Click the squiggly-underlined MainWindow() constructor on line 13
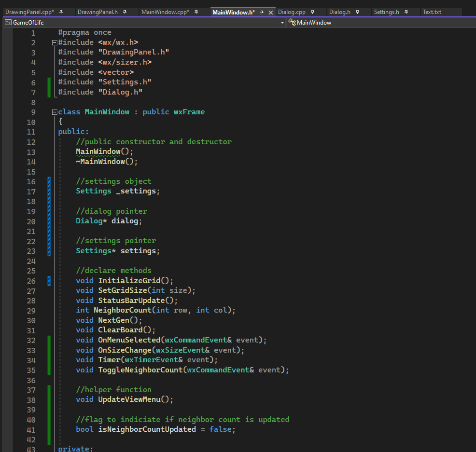Image resolution: width=476 pixels, height=452 pixels. pos(99,151)
